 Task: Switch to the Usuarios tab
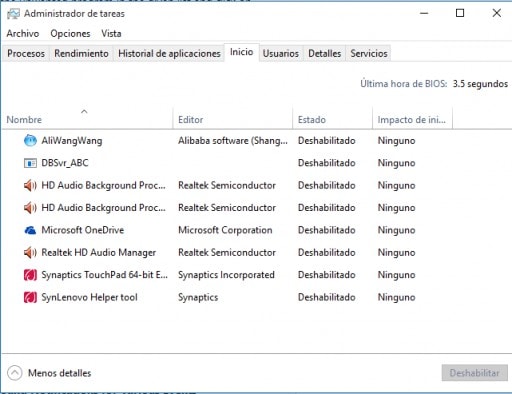coord(281,53)
